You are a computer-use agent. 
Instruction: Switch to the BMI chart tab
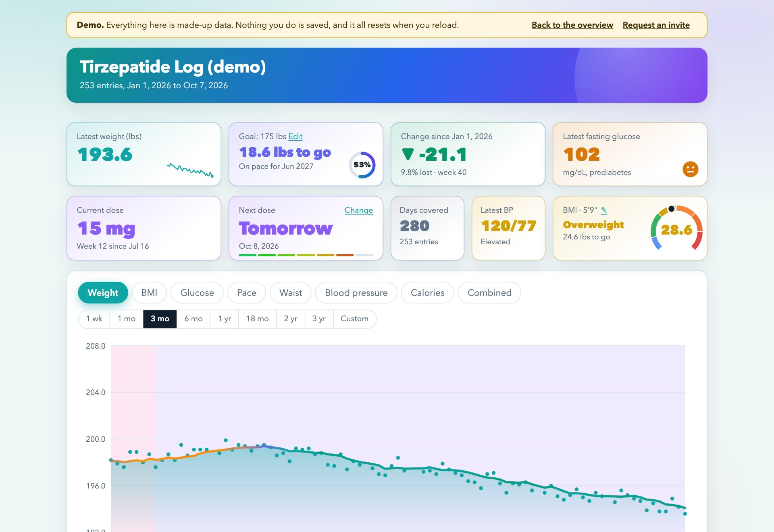coord(149,293)
